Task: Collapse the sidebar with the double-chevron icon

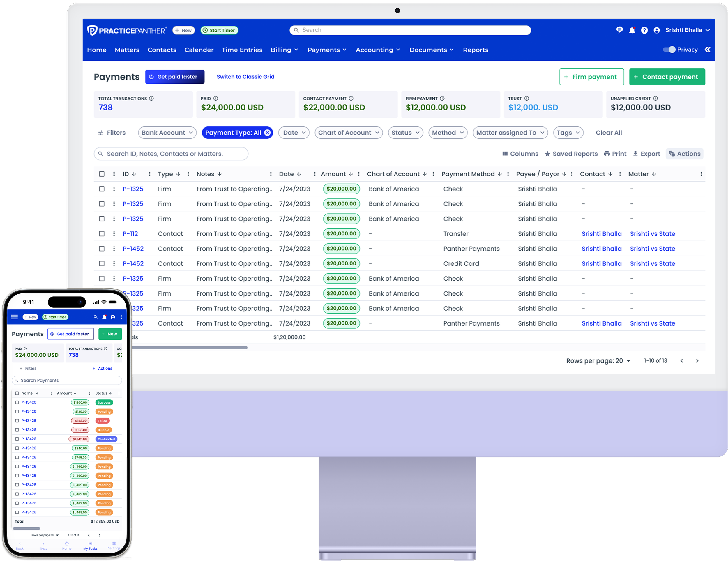Action: click(708, 50)
